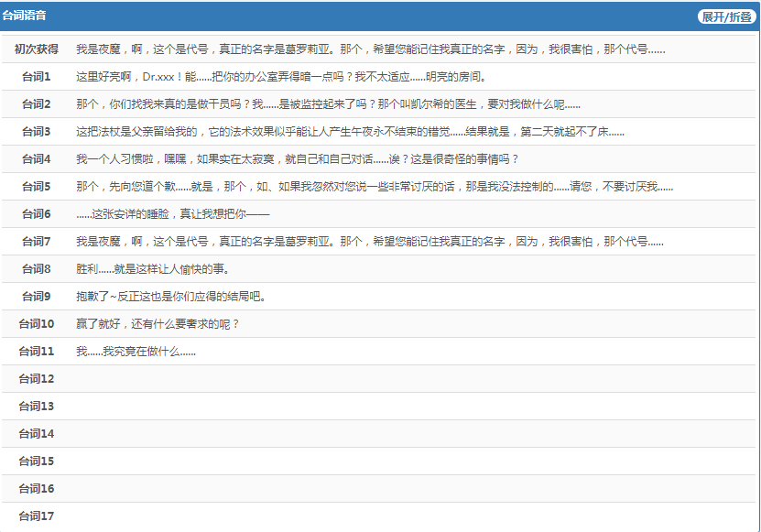Select the 台词14 row label
761x532 pixels.
click(37, 433)
